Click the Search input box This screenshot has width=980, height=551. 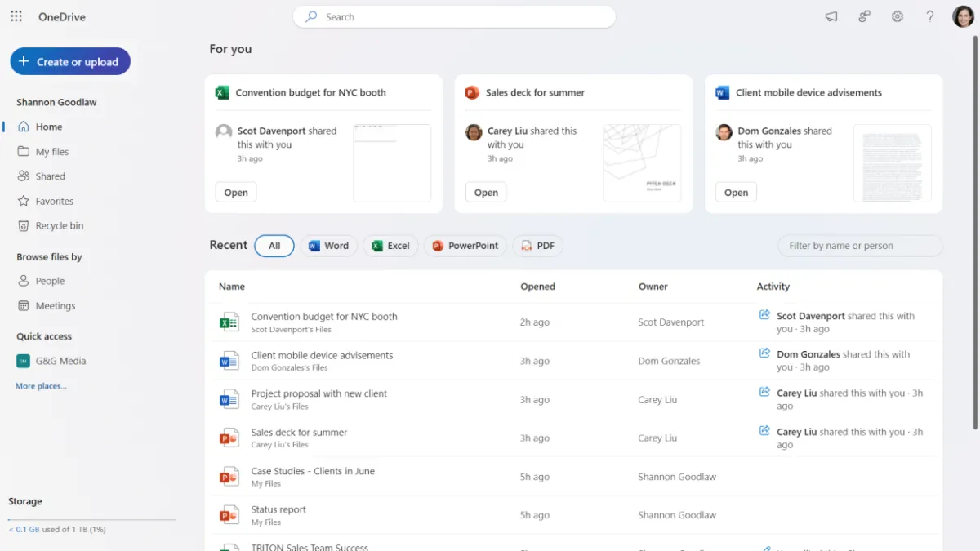454,16
